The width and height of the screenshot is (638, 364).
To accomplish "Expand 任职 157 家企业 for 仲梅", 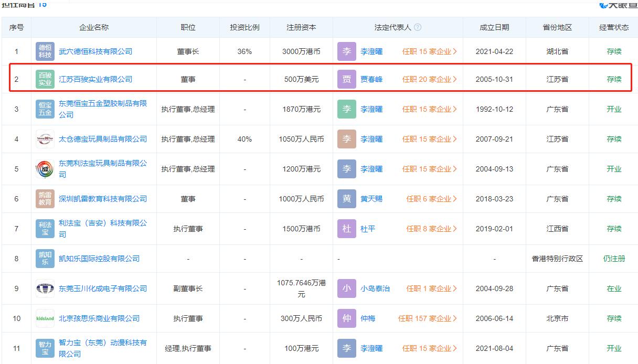I will pyautogui.click(x=428, y=318).
